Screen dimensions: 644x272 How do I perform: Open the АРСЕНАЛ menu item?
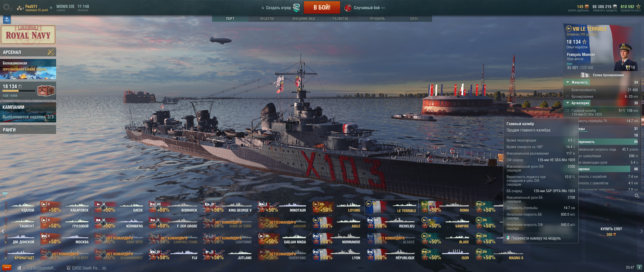[28, 52]
